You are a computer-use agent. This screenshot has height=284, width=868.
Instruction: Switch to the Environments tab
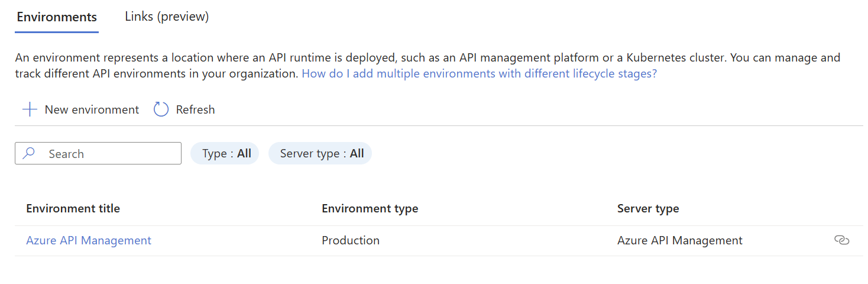pos(57,17)
